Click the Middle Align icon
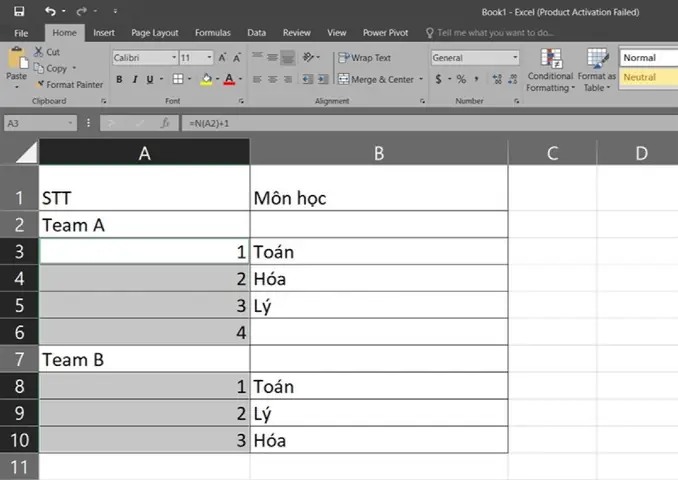This screenshot has width=678, height=480. coord(272,57)
